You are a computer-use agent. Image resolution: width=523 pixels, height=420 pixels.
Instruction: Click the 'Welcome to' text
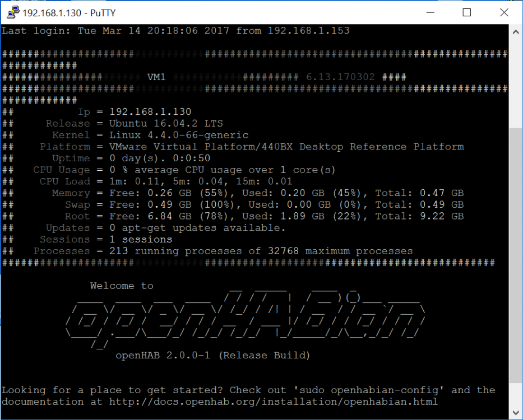(x=122, y=286)
